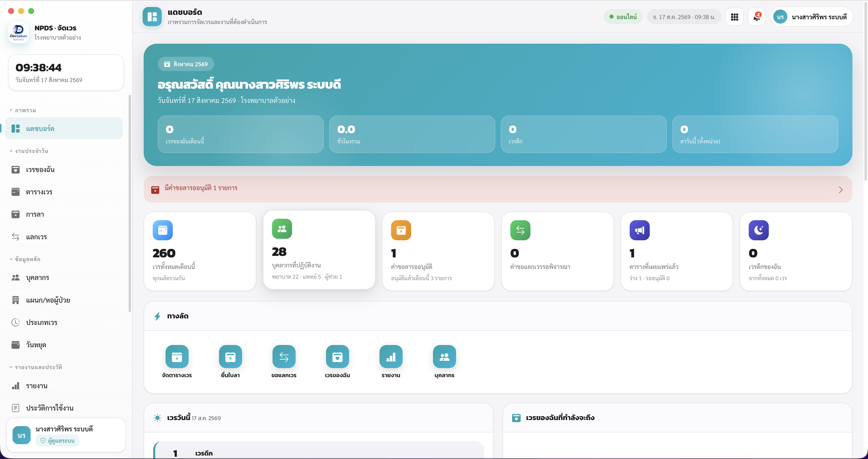The image size is (868, 459).
Task: Navigate to แลกเวร in the sidebar
Action: (x=64, y=237)
